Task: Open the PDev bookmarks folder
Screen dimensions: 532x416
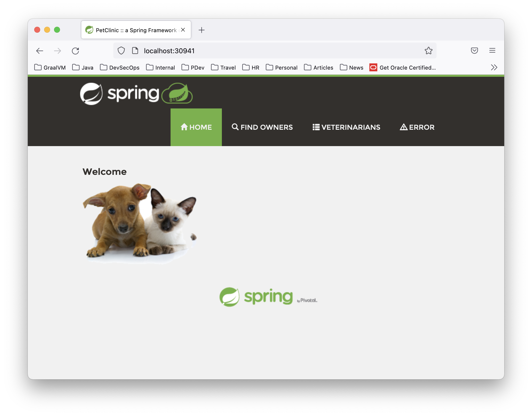Action: 193,67
